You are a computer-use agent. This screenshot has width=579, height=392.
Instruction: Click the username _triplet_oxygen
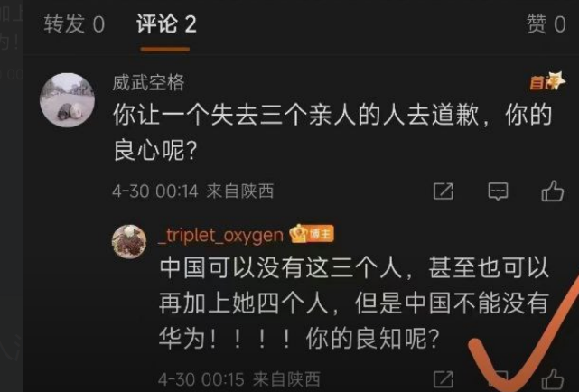pyautogui.click(x=220, y=236)
